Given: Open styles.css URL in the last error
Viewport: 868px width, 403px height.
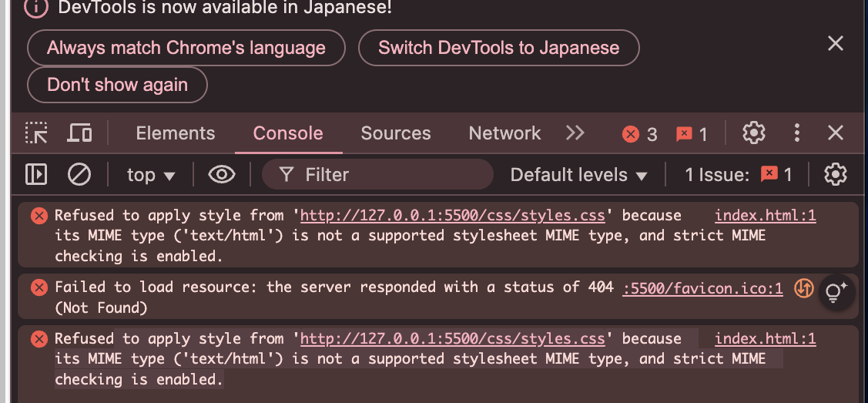Looking at the screenshot, I should click(x=453, y=339).
